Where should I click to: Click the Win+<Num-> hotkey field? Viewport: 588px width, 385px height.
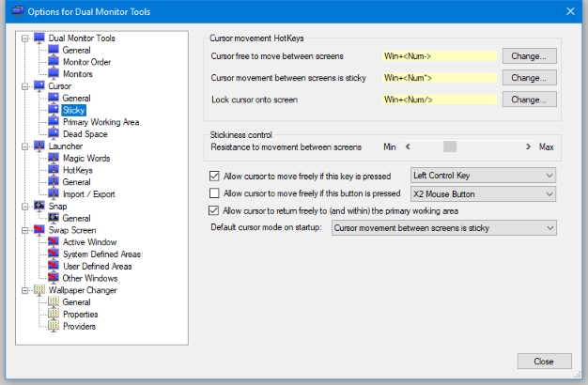[440, 55]
